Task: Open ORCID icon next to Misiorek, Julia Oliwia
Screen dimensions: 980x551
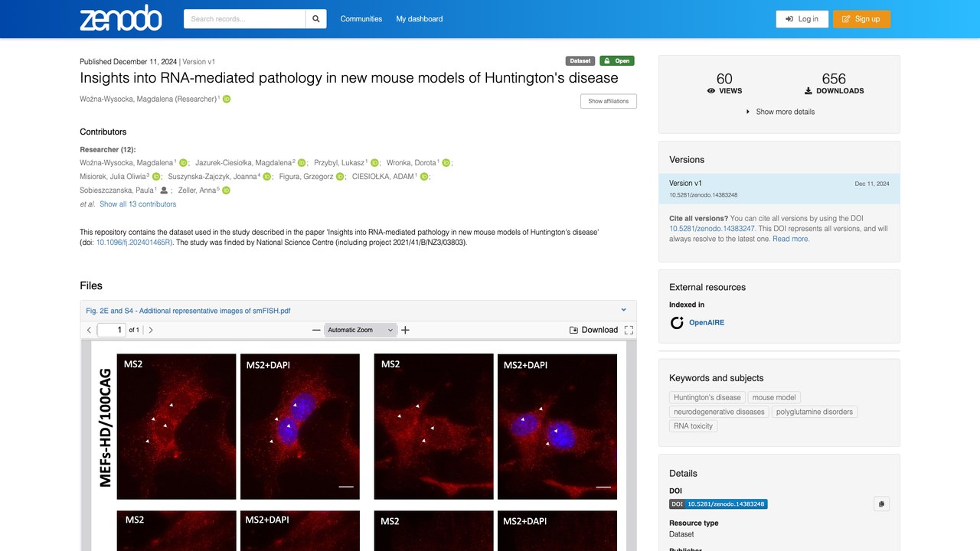Action: pos(156,177)
